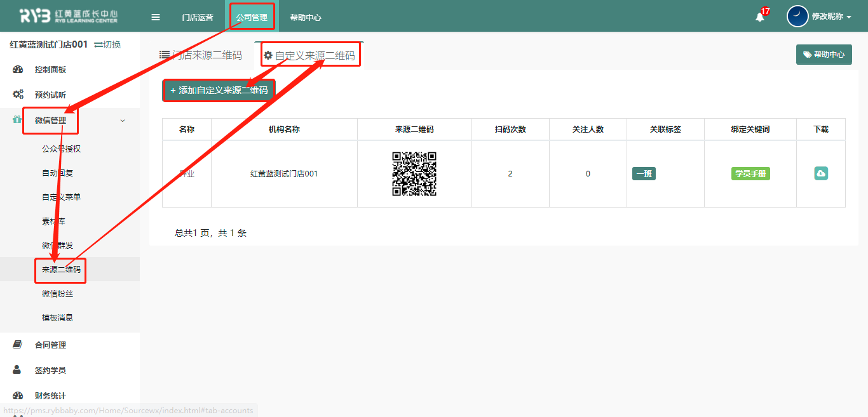Click the hamburger menu icon
This screenshot has height=417, width=868.
pyautogui.click(x=156, y=17)
